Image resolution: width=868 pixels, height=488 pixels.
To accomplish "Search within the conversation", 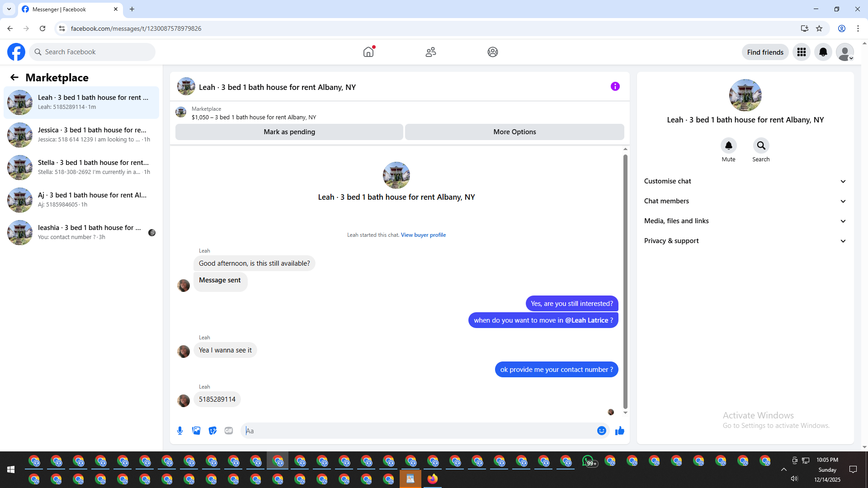I will pyautogui.click(x=761, y=146).
